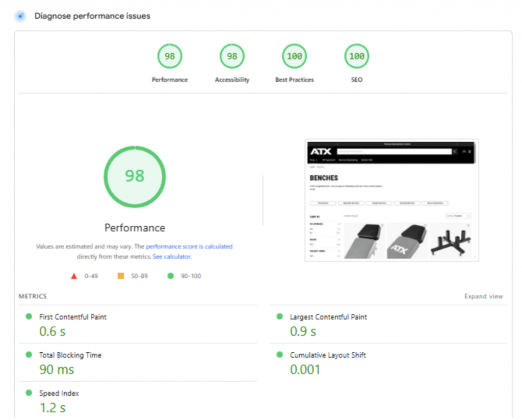
Task: Click green dot beside Total Blocking Time
Action: click(x=29, y=355)
